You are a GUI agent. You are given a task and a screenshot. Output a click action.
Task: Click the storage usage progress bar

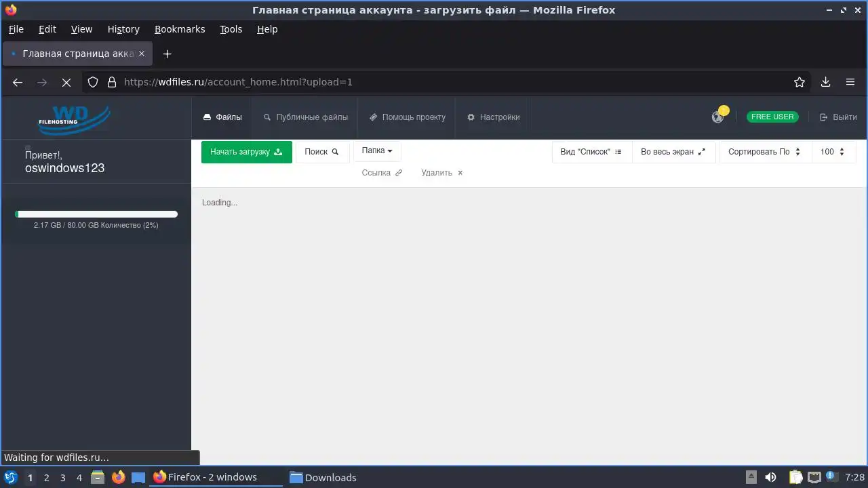(96, 214)
